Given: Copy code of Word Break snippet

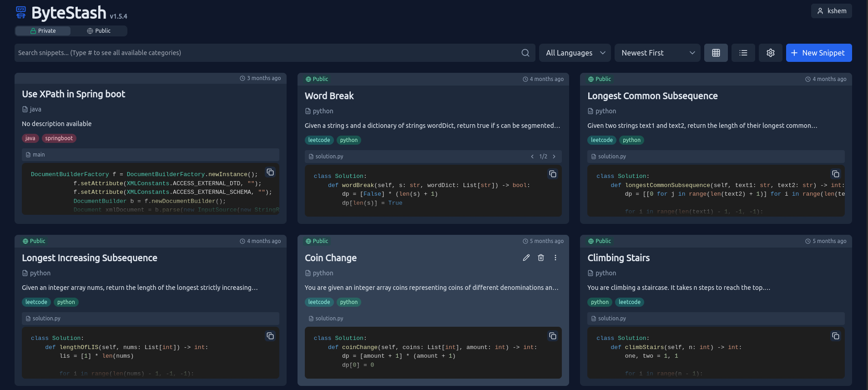Looking at the screenshot, I should 553,174.
